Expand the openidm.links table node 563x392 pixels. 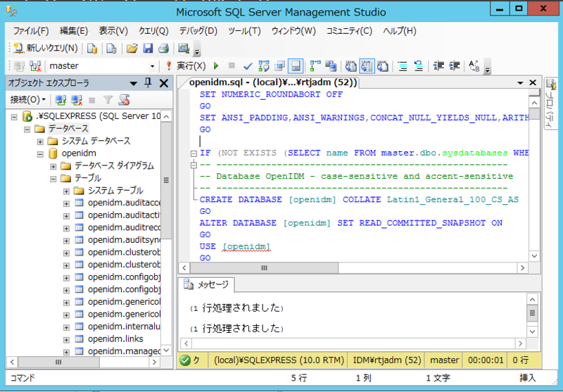[x=66, y=340]
